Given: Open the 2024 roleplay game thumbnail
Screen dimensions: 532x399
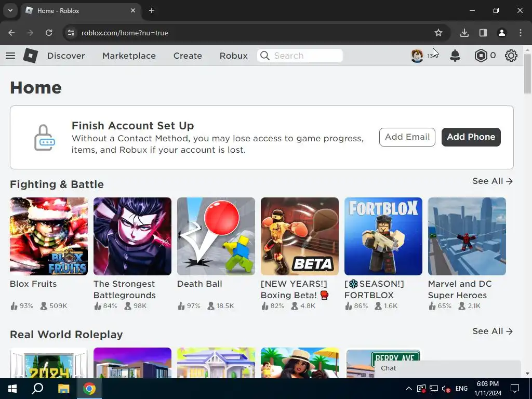Looking at the screenshot, I should (49, 363).
